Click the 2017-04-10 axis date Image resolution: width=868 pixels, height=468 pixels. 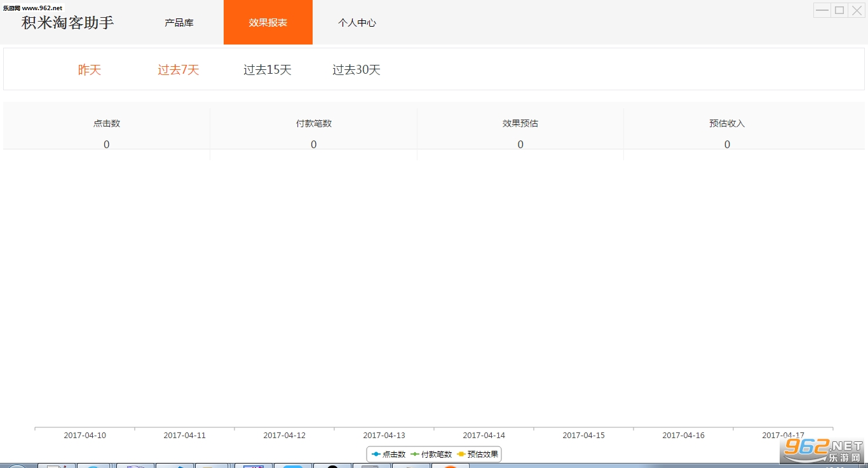85,436
